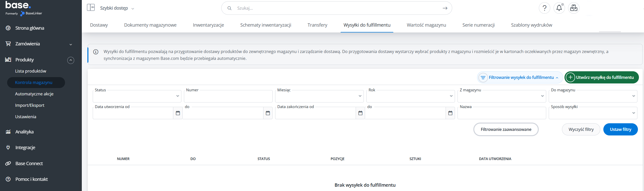The height and width of the screenshot is (191, 644).
Task: Click the Ustaw filtry button
Action: point(620,129)
